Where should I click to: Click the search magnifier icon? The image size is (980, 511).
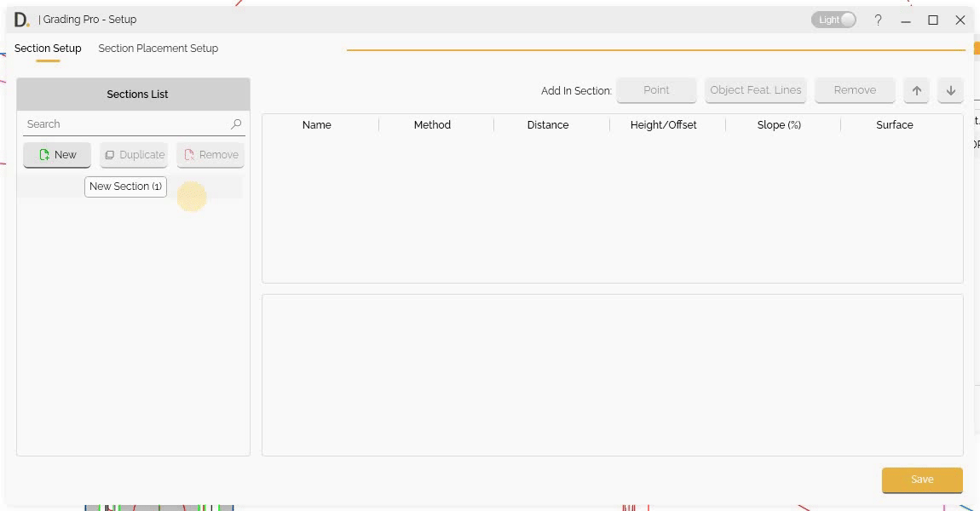click(235, 123)
